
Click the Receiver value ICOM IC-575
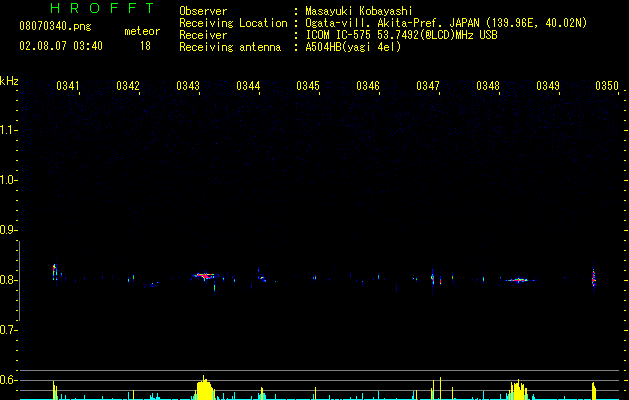coord(339,35)
